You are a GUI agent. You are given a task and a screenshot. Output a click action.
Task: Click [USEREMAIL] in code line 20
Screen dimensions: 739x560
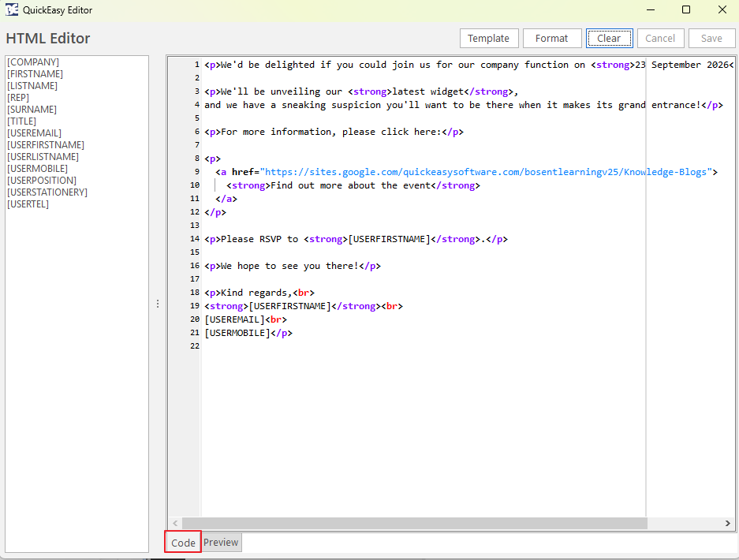pyautogui.click(x=235, y=319)
